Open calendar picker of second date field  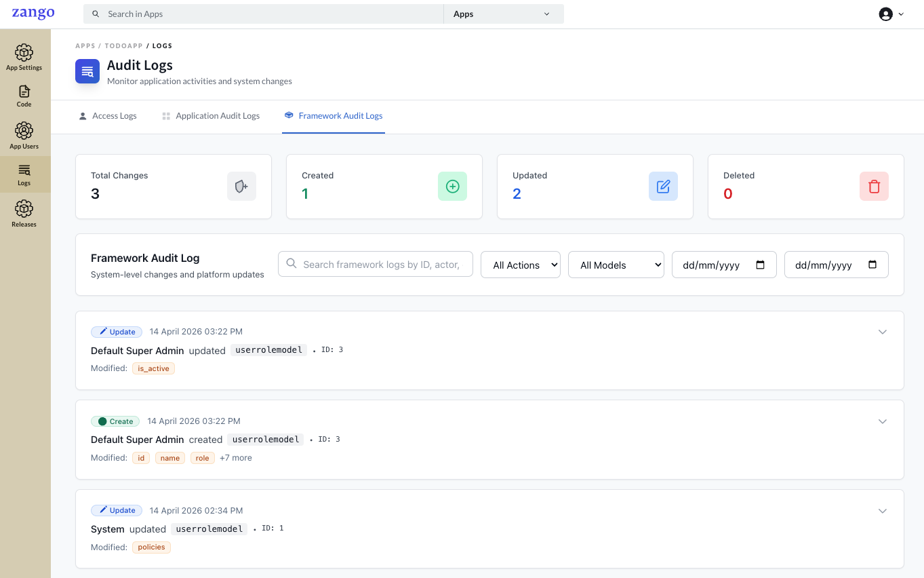pos(872,265)
